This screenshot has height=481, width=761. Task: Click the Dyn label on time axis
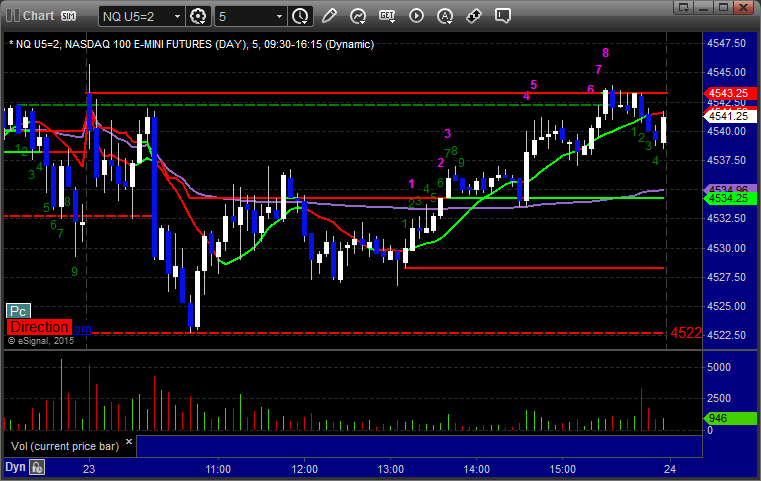[15, 467]
